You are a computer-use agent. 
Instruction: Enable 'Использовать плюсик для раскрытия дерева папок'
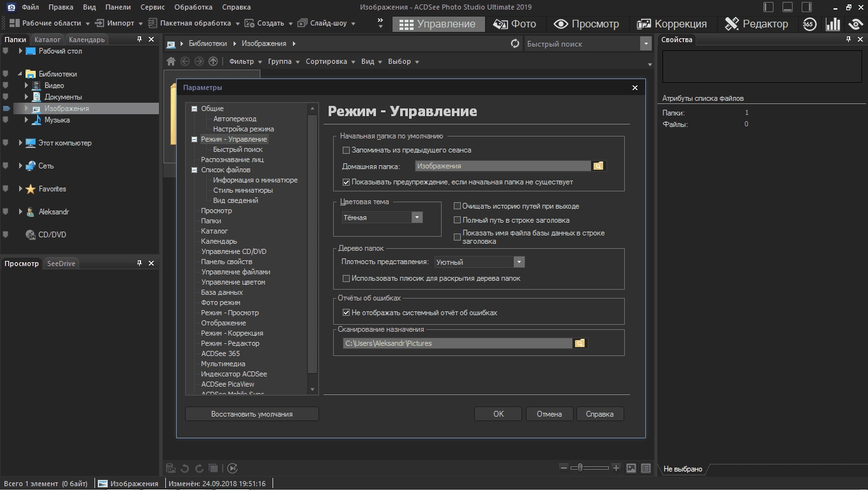pos(347,279)
